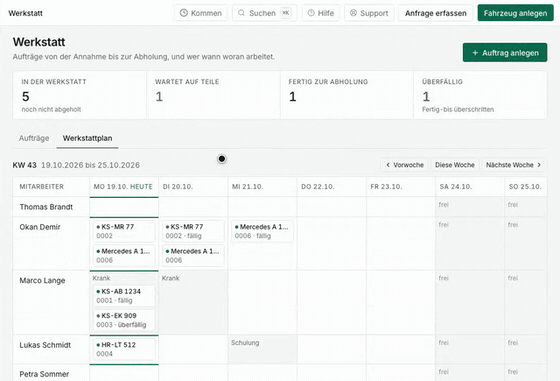Click employee name Lukas Schmidt
Image resolution: width=560 pixels, height=381 pixels.
tap(45, 345)
